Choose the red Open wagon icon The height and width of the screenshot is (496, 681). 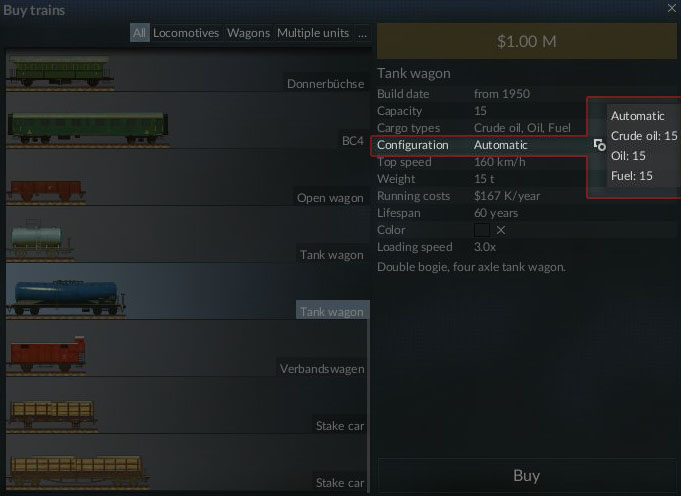[46, 191]
